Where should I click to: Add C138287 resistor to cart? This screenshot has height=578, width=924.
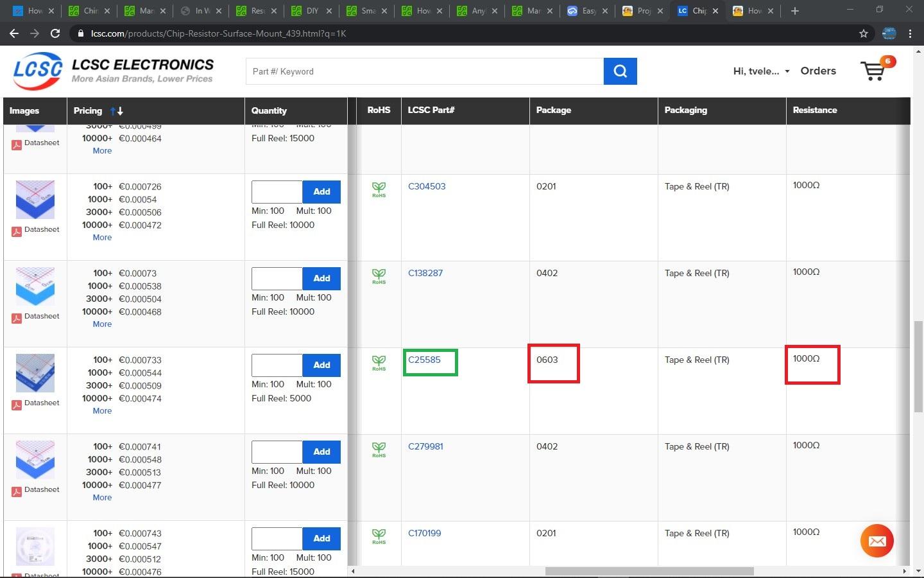point(321,279)
